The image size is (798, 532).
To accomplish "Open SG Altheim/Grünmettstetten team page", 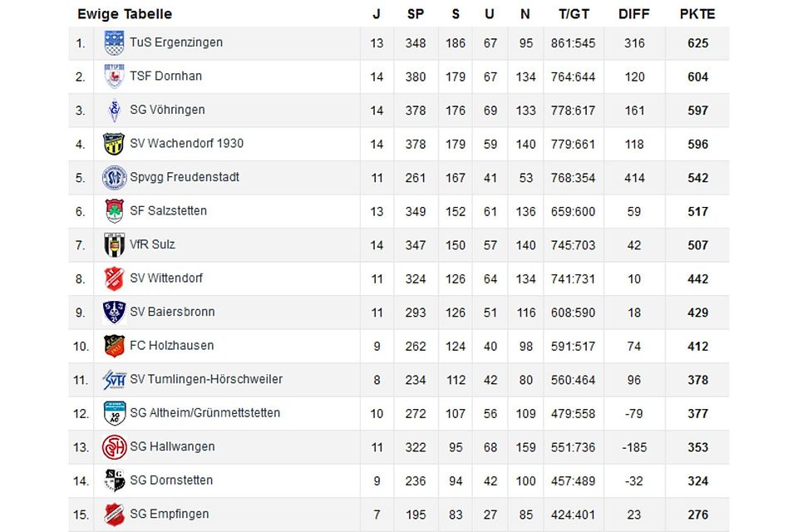I will coord(204,412).
